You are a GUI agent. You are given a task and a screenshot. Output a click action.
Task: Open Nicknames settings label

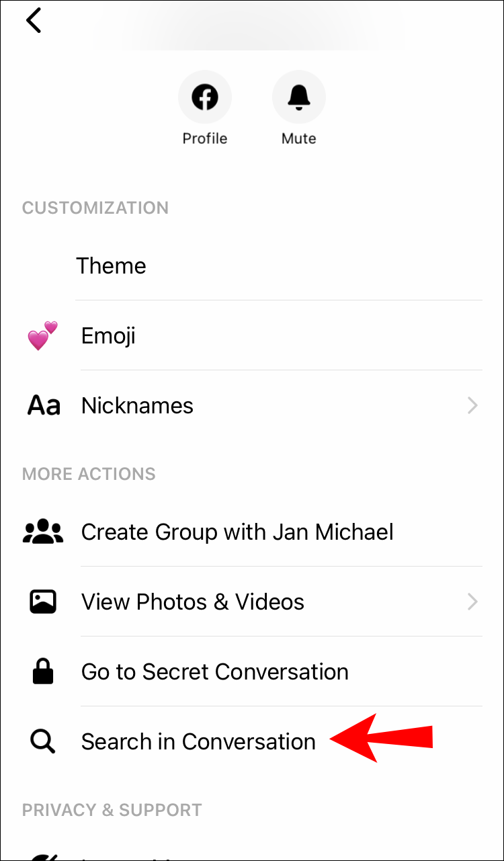click(137, 405)
